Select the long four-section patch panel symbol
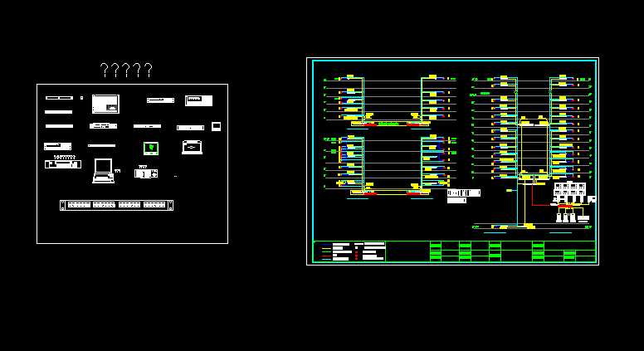644x351 pixels. tap(117, 205)
